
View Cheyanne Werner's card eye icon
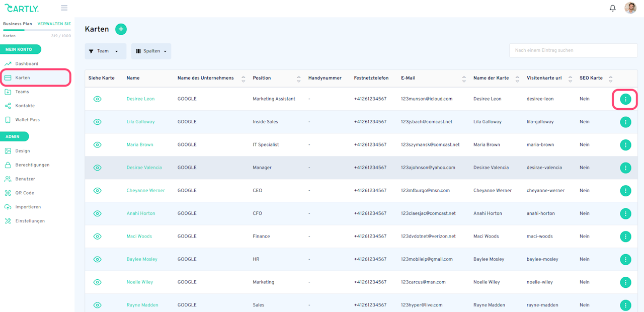click(98, 191)
